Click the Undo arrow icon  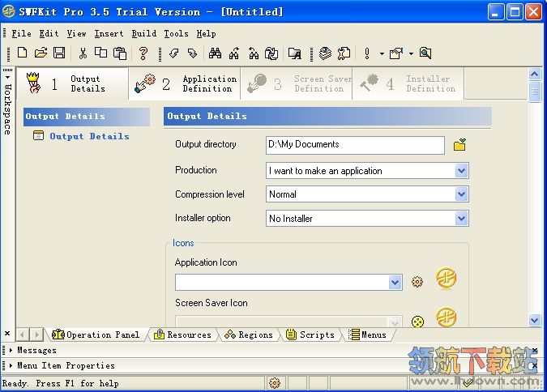[x=173, y=53]
